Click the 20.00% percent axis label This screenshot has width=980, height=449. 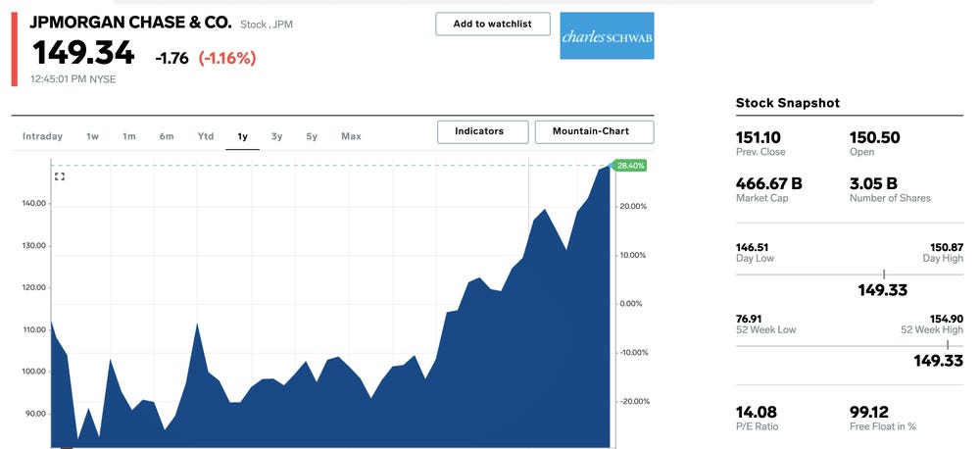pos(632,207)
